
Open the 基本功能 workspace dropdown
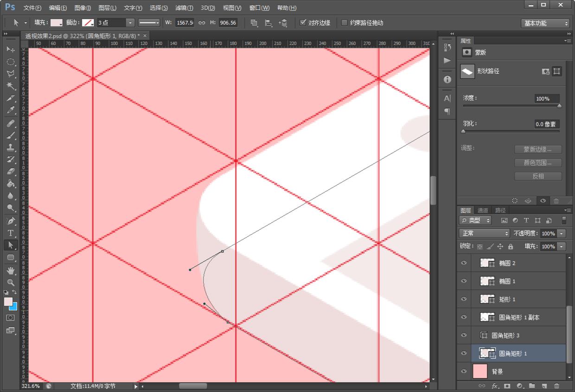click(x=545, y=23)
